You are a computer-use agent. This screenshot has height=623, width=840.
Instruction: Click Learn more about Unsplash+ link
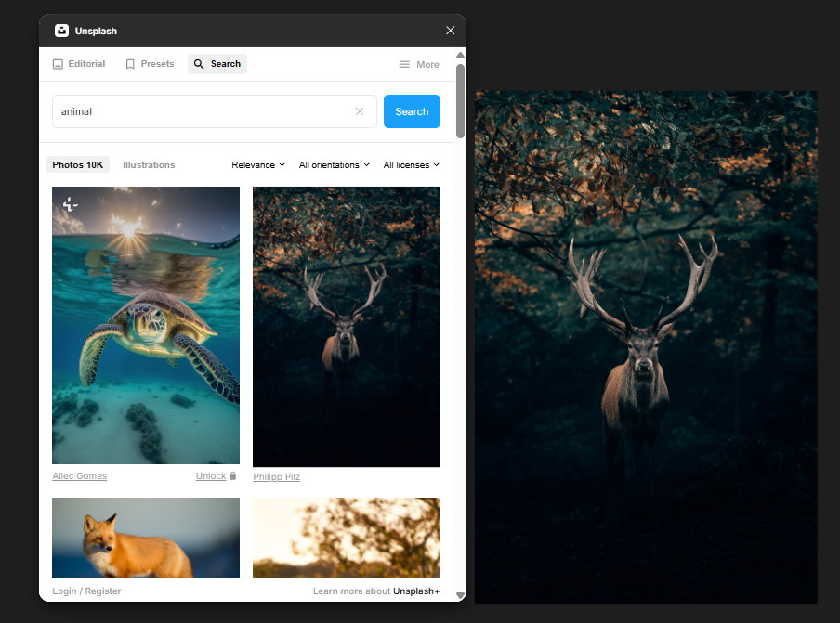pos(376,591)
